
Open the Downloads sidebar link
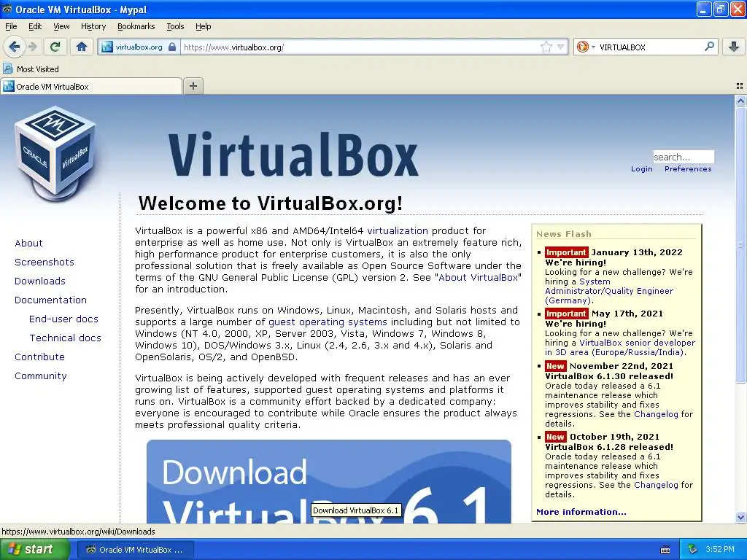point(40,281)
